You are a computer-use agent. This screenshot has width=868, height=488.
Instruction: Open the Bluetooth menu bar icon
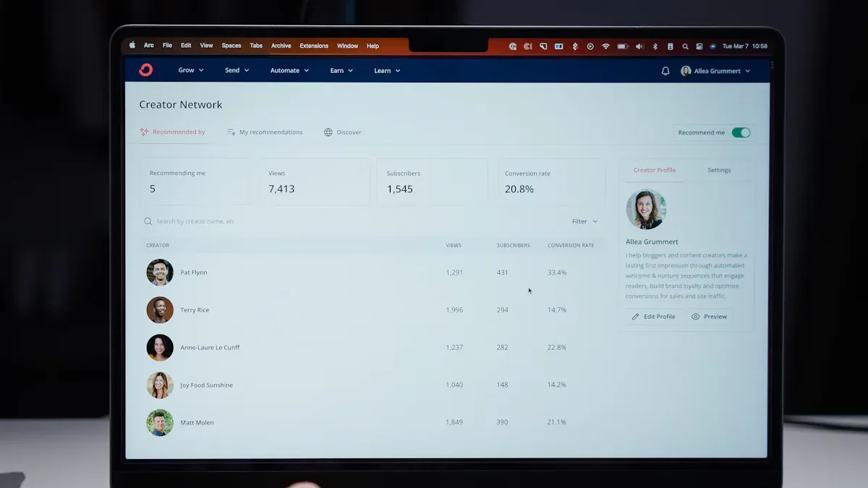(x=655, y=46)
